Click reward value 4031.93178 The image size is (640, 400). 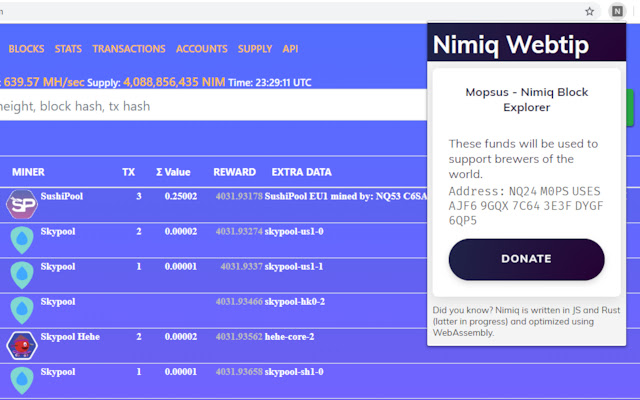pos(239,196)
